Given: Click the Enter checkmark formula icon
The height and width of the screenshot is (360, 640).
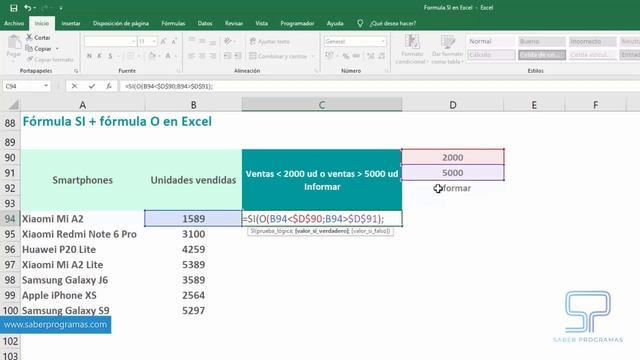Looking at the screenshot, I should (x=92, y=86).
